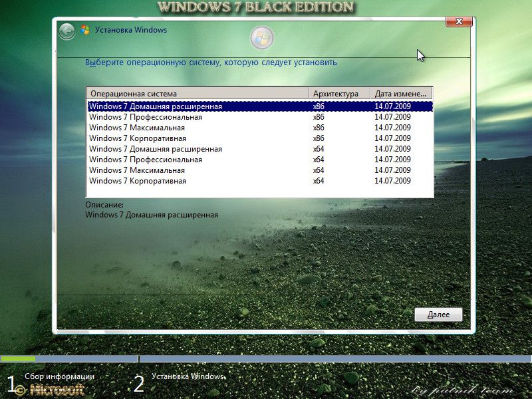Image resolution: width=532 pixels, height=399 pixels.
Task: Sort by Дата измене... column header
Action: pyautogui.click(x=402, y=93)
